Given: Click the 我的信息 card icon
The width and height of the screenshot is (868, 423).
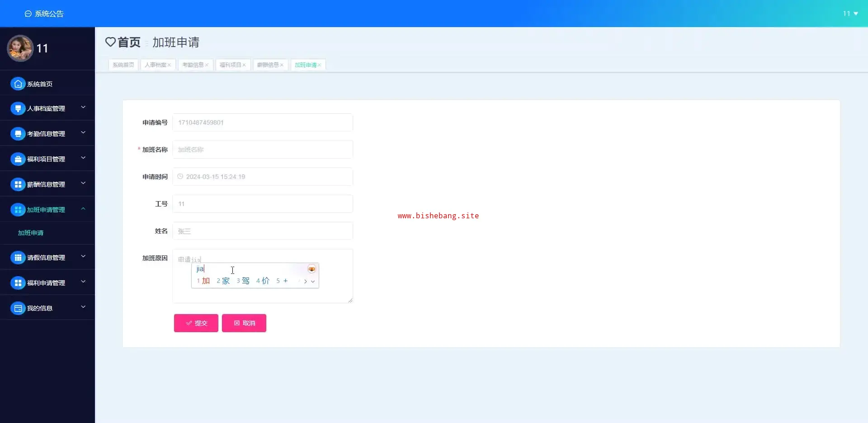Looking at the screenshot, I should coord(18,308).
